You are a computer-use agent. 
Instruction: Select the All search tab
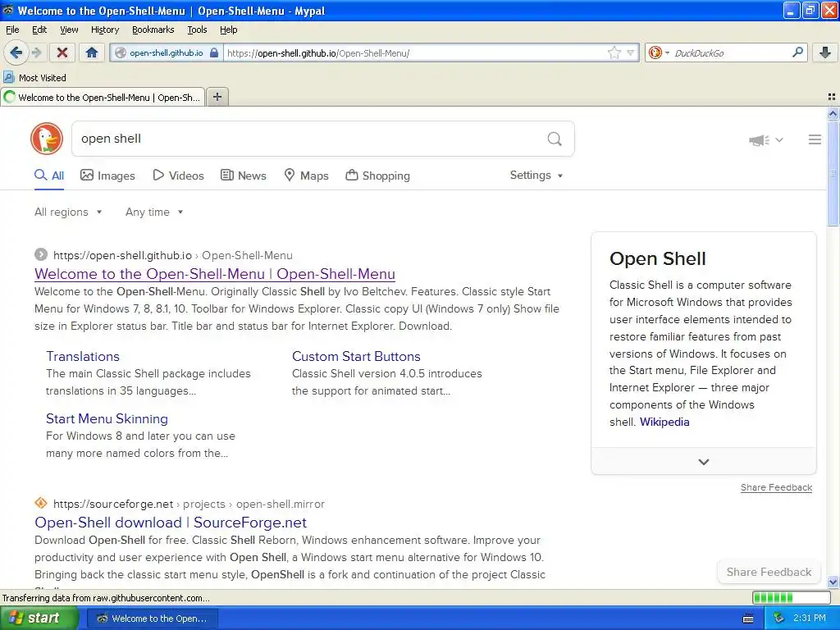tap(49, 176)
